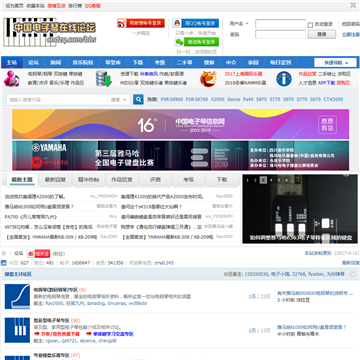Switch to the 最新主题 tab
Image resolution: width=360 pixels, height=360 pixels.
[x=22, y=180]
